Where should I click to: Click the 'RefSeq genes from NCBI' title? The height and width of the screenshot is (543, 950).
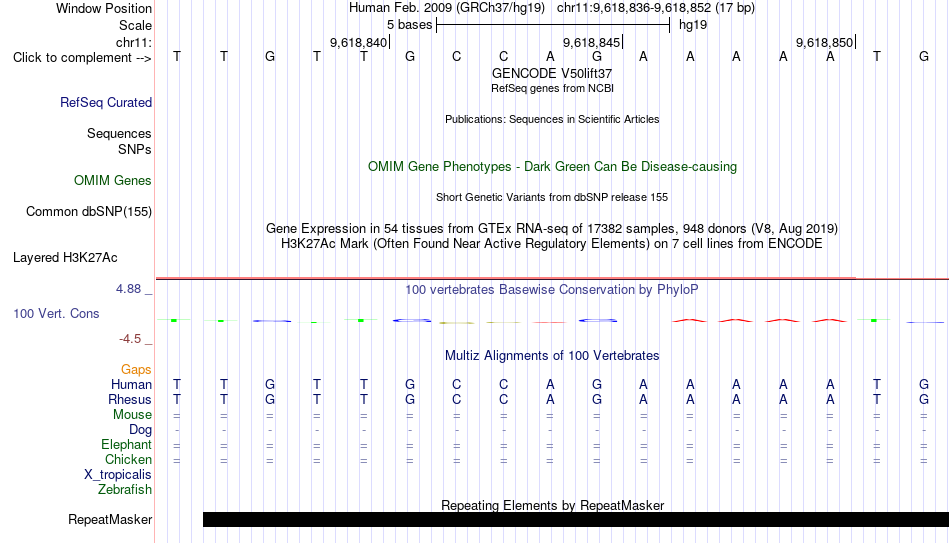click(552, 88)
